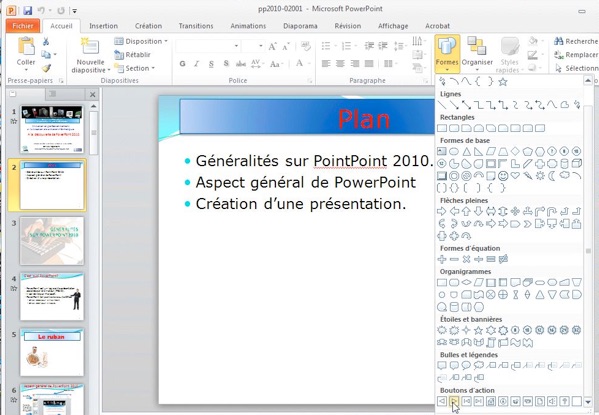Click the shapes gallery scroll down arrow
The height and width of the screenshot is (415, 599).
click(x=588, y=402)
